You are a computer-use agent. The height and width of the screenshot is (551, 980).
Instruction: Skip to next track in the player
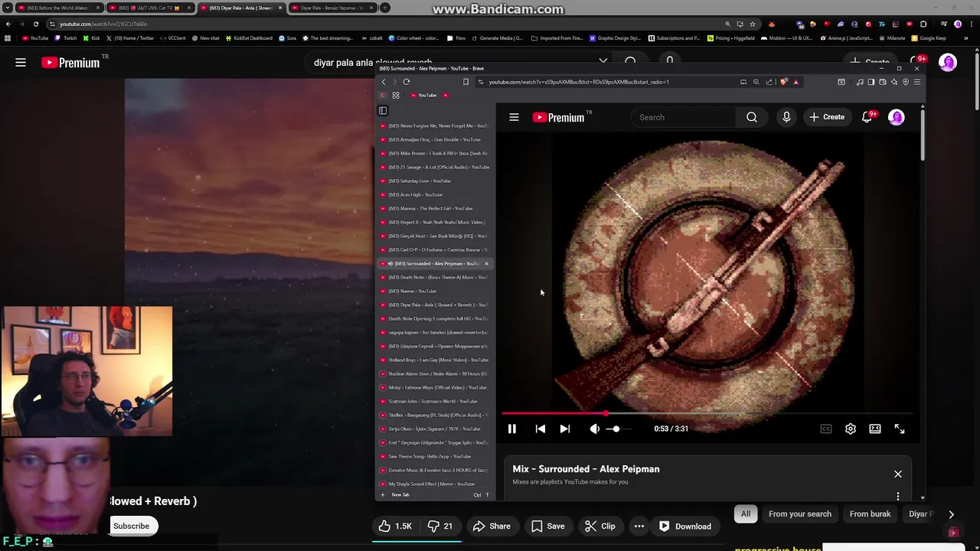[x=565, y=429]
